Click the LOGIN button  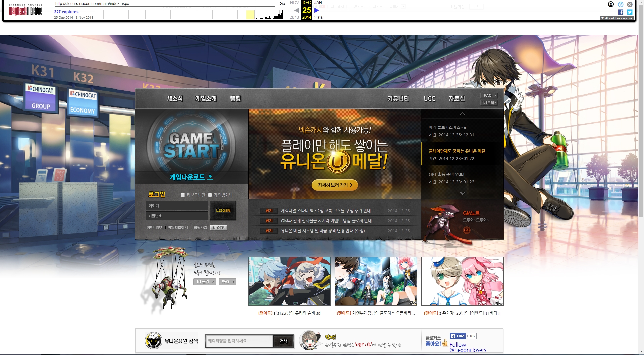point(223,211)
